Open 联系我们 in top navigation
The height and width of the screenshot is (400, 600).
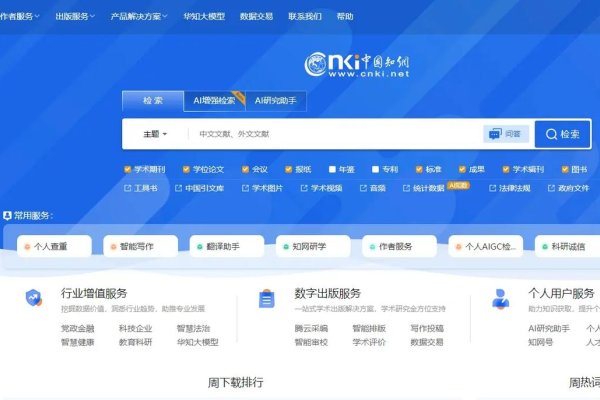point(305,16)
